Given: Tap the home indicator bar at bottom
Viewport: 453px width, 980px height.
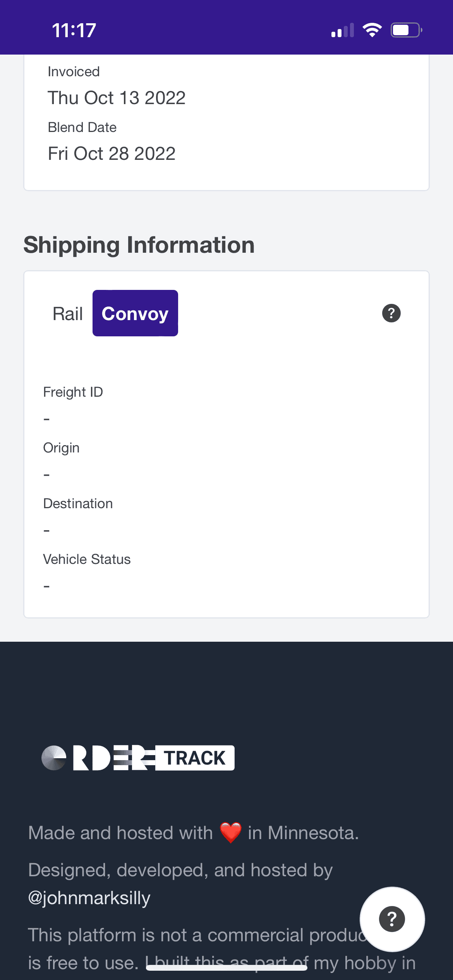Looking at the screenshot, I should pyautogui.click(x=226, y=968).
